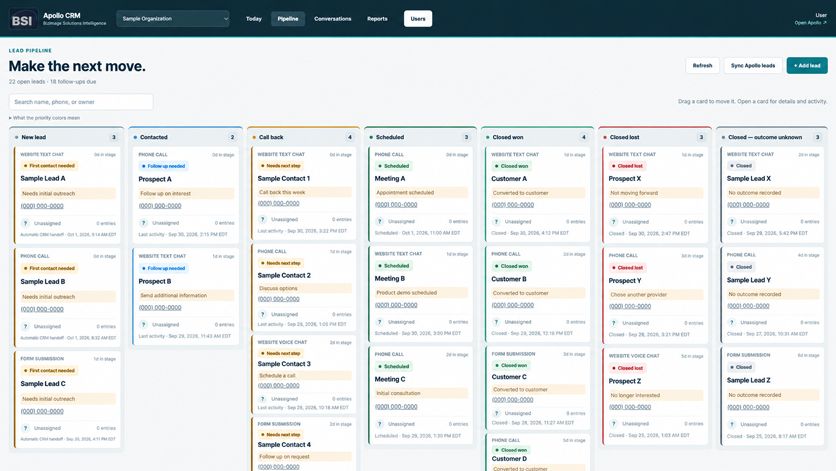
Task: Click Follow up needed badge on Prospect A
Action: pyautogui.click(x=163, y=166)
